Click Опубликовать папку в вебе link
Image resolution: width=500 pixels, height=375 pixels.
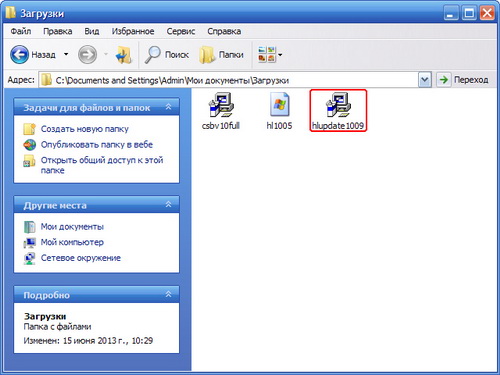click(97, 145)
